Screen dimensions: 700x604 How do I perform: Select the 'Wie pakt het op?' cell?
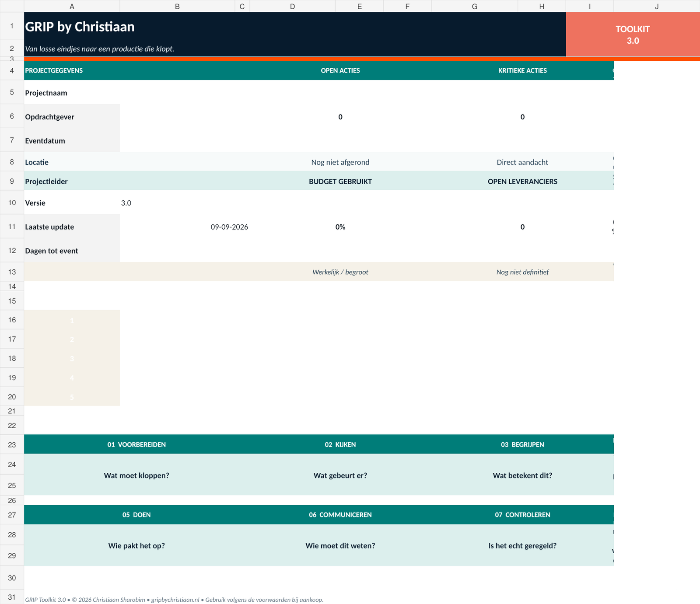coord(136,545)
